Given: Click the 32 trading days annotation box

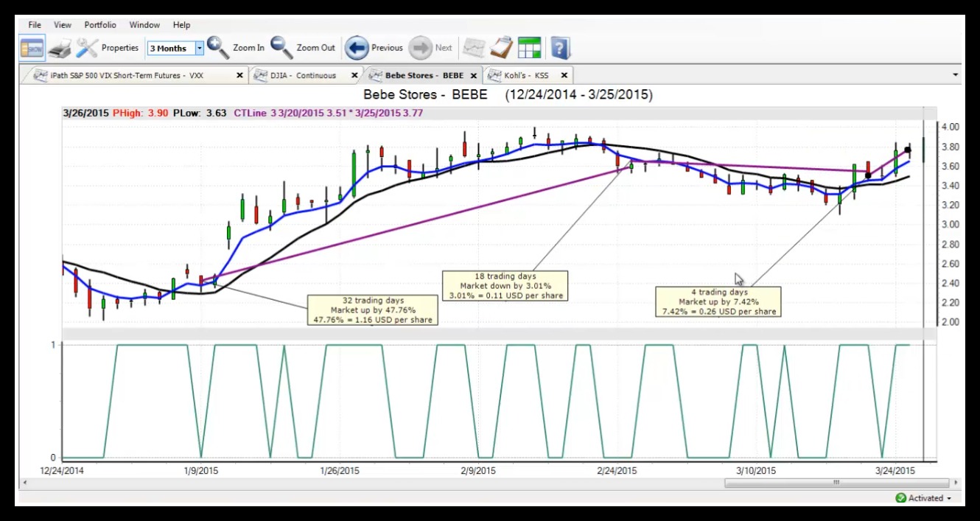Looking at the screenshot, I should click(x=373, y=310).
